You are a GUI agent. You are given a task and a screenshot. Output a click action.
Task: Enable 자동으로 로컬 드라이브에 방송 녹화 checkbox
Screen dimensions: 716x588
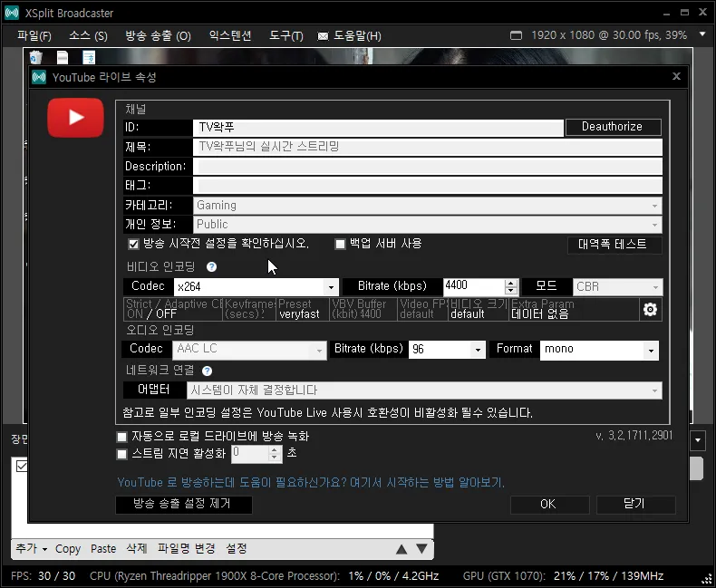pos(122,437)
